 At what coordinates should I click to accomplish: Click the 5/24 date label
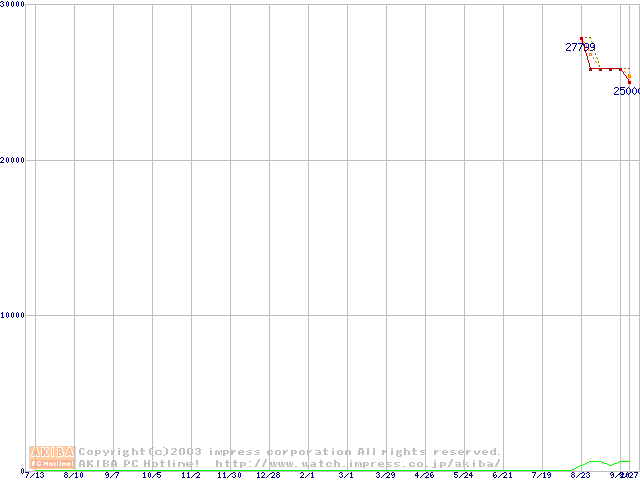click(x=463, y=475)
